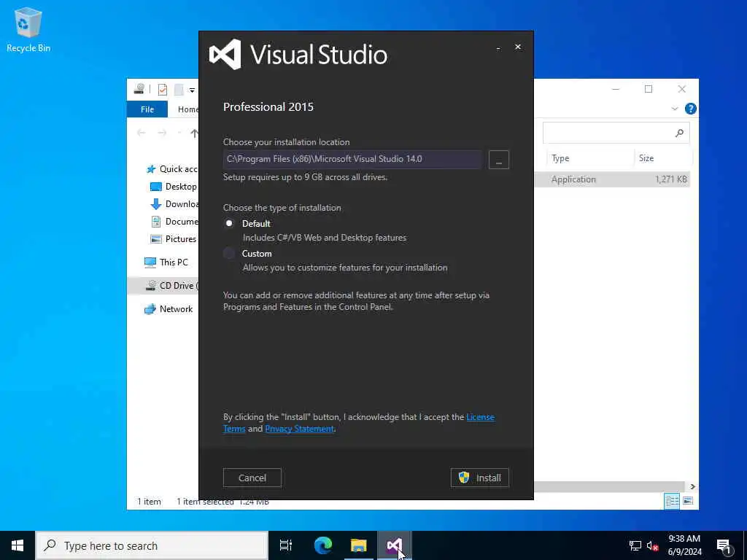Click the installation location path field
This screenshot has width=747, height=560.
coord(352,159)
